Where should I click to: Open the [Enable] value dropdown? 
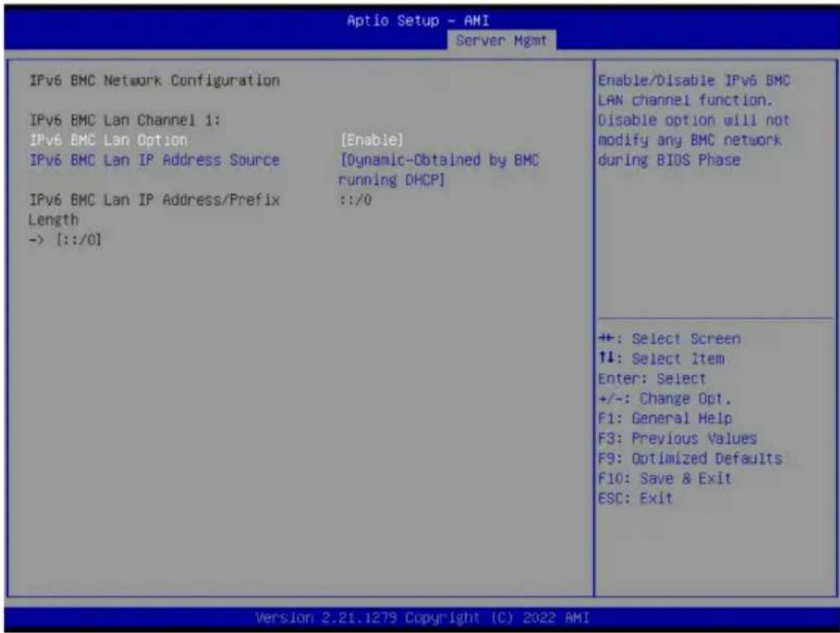click(x=372, y=140)
